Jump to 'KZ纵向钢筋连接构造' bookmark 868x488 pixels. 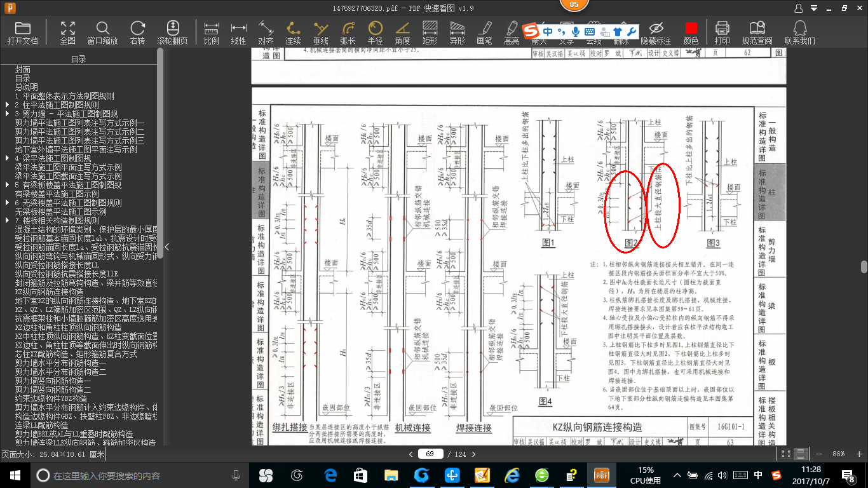pyautogui.click(x=50, y=292)
